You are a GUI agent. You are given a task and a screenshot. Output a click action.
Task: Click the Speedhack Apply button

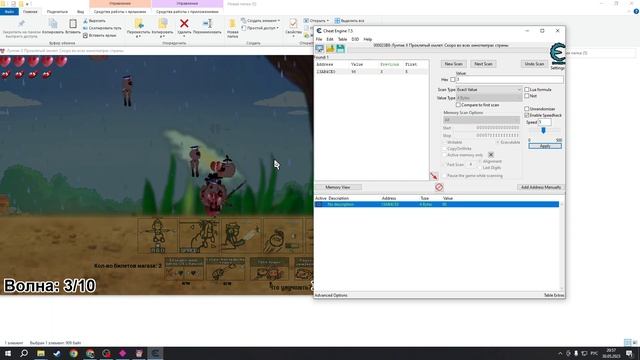(545, 146)
